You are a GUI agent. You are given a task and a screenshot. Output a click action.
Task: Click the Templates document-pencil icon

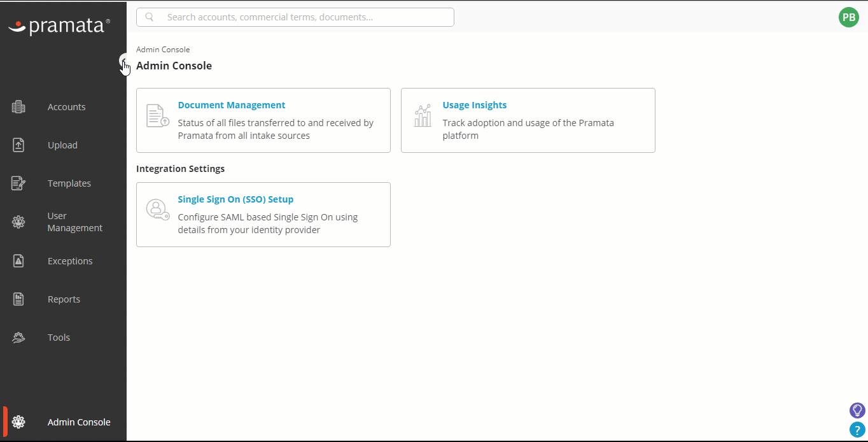pos(18,183)
